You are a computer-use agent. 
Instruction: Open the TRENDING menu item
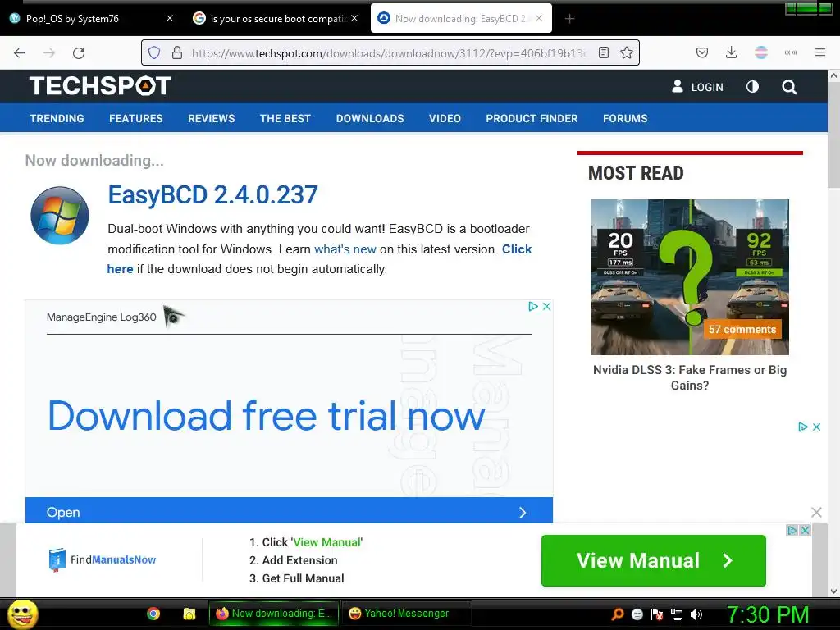[x=57, y=118]
